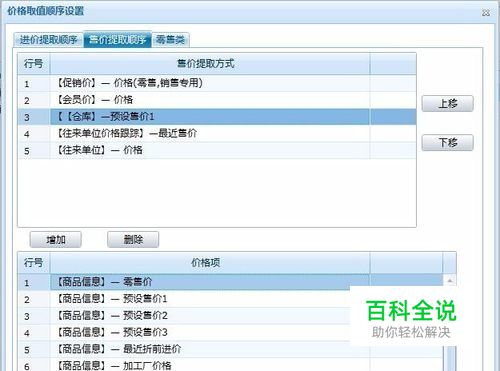Click row number 4 in upper table
Screen dimensions: 500x371
tap(27, 134)
